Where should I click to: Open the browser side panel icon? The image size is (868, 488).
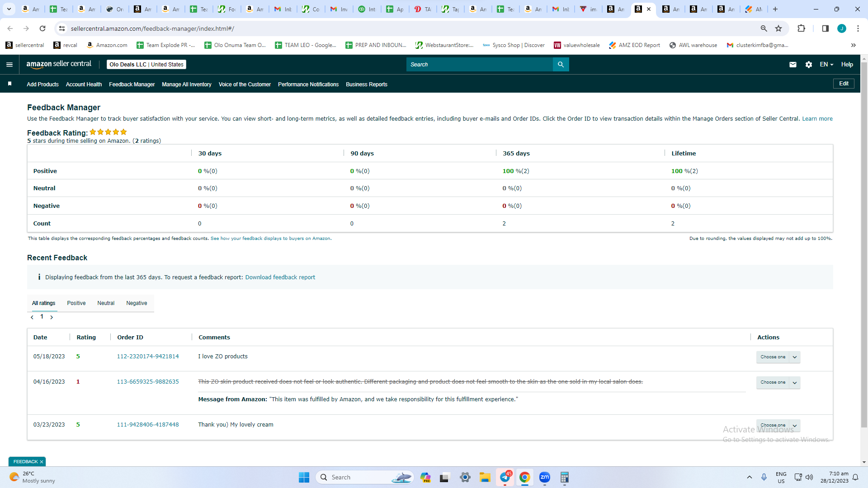(825, 28)
